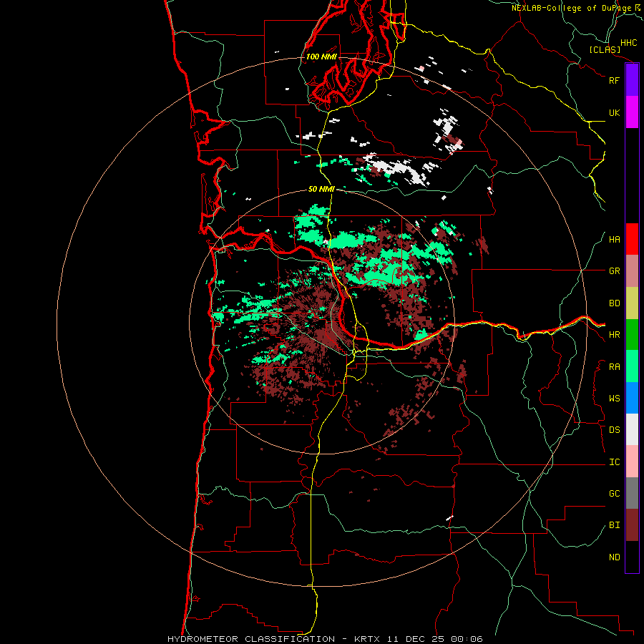
Task: Click the yellow BD legend swatch
Action: tap(632, 303)
